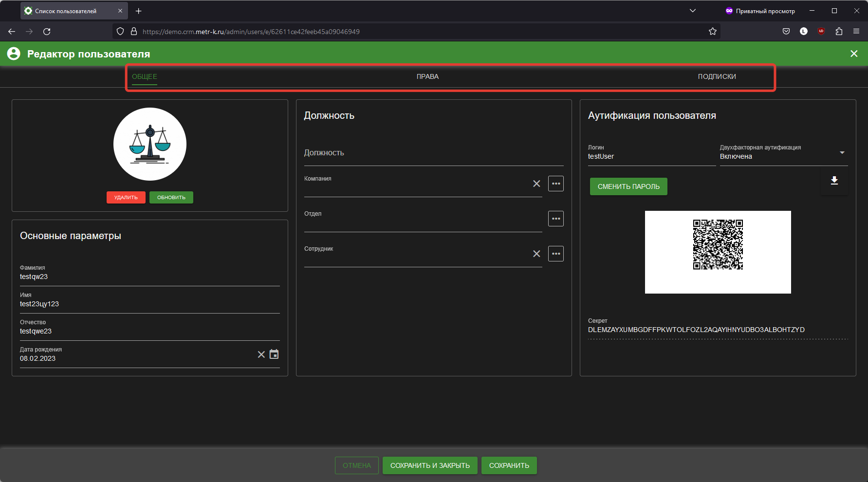Click the ОТМЕНА button
Screen dimensions: 868x482
[x=357, y=465]
